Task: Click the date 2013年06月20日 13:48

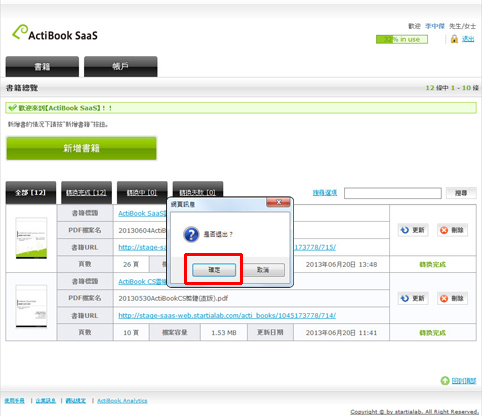Action: point(341,264)
